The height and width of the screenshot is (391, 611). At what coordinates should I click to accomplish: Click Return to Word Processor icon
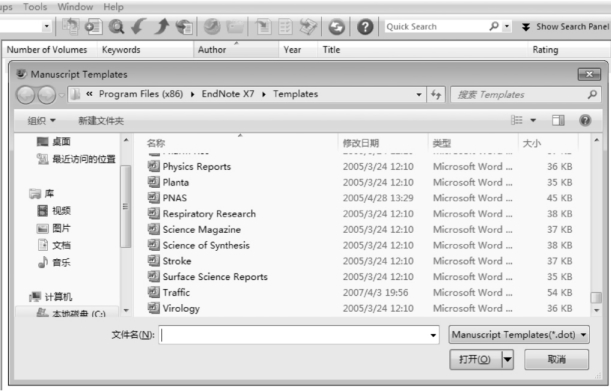[308, 27]
